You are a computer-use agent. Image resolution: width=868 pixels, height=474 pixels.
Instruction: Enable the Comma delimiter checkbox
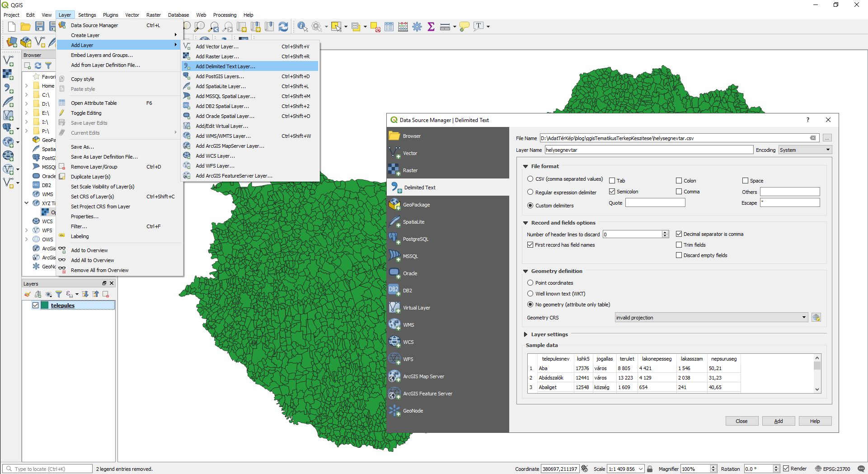(679, 192)
